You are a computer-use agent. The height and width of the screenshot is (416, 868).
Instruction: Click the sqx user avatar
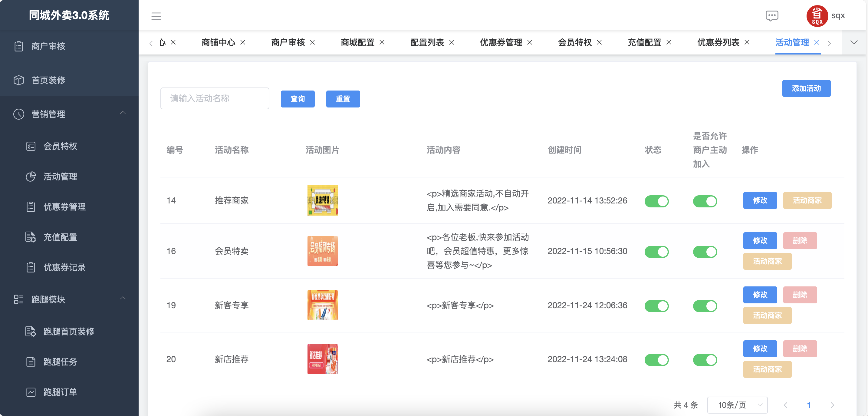817,16
